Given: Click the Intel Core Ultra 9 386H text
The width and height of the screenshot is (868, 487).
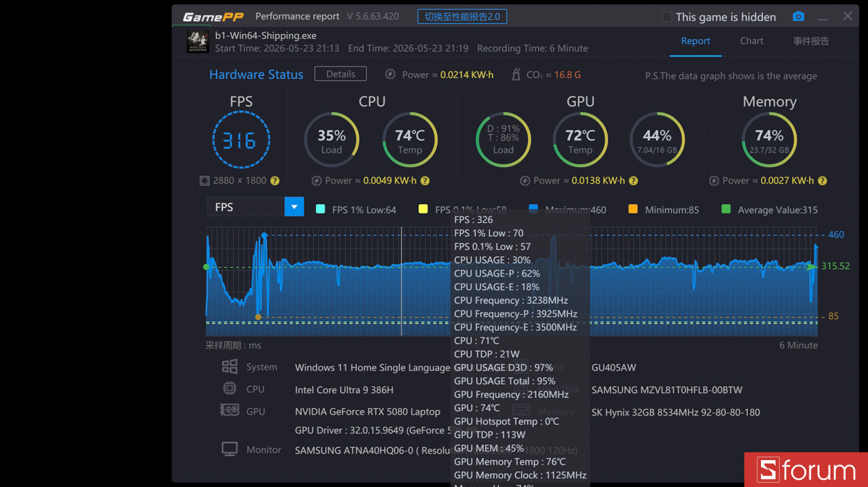Looking at the screenshot, I should click(x=344, y=389).
